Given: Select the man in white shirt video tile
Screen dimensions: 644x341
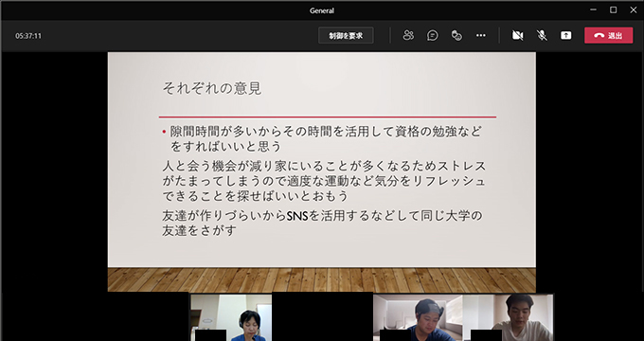Looking at the screenshot, I should click(508, 317).
